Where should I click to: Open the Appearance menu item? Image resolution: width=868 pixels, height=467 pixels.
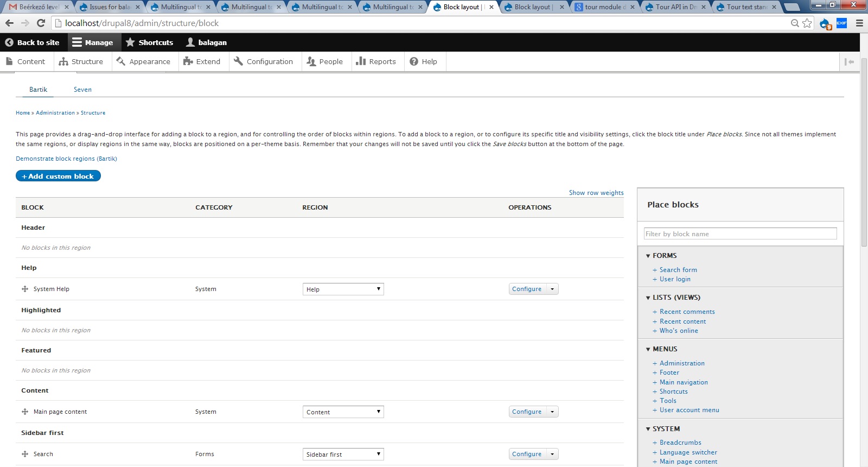(143, 62)
